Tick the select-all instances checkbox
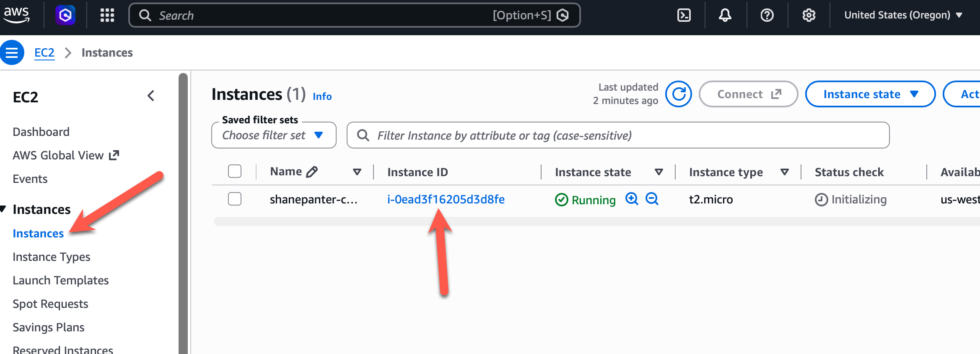The height and width of the screenshot is (354, 980). tap(235, 171)
